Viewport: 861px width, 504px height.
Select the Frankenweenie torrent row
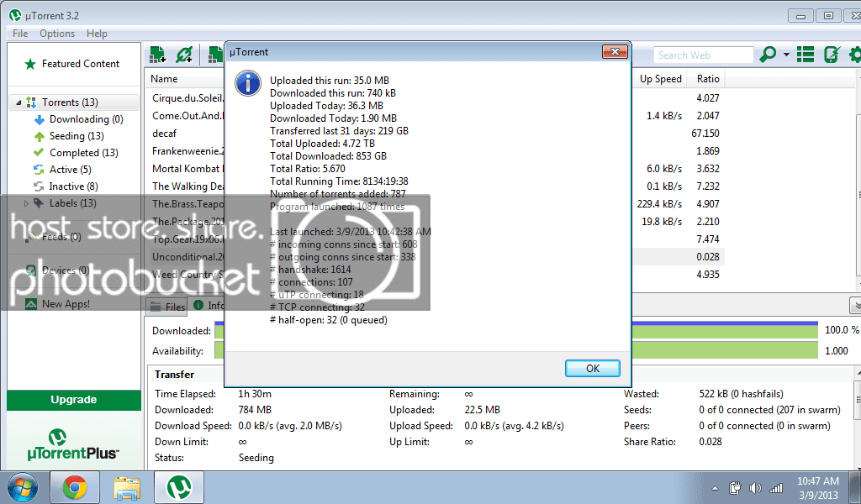[x=188, y=151]
